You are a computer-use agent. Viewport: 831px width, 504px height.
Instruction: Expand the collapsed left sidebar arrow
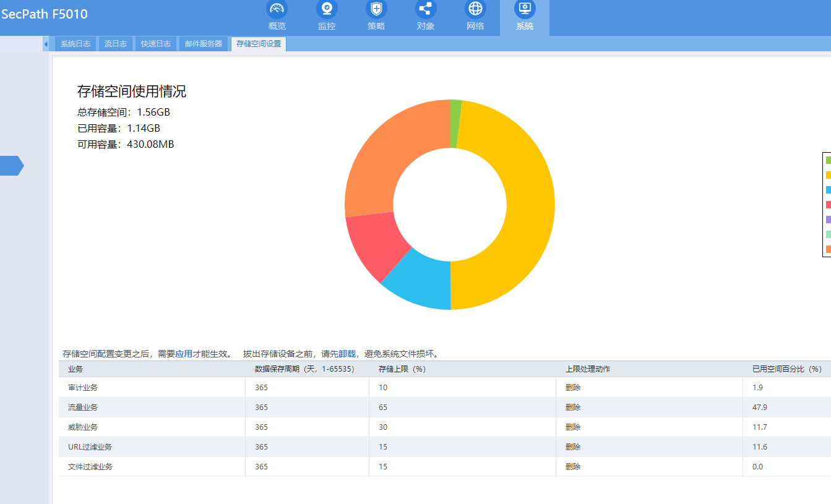[12, 166]
